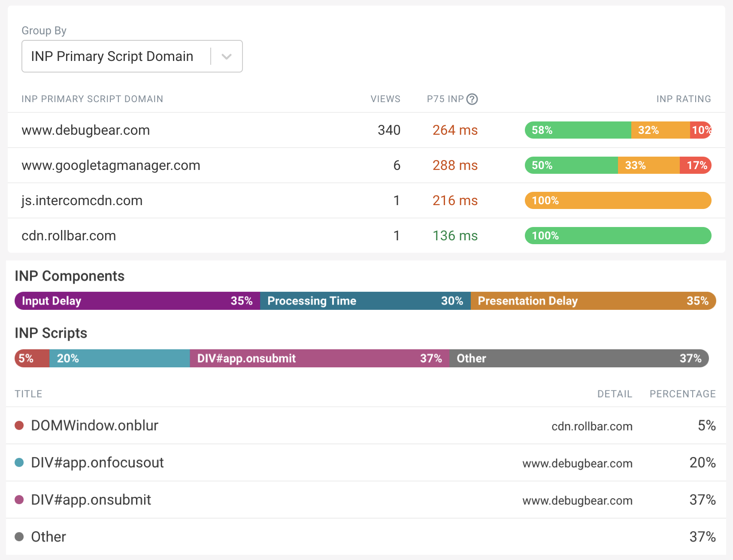The image size is (733, 560).
Task: Click the pink dot beside DIV#app.onsubmit
Action: coord(19,499)
